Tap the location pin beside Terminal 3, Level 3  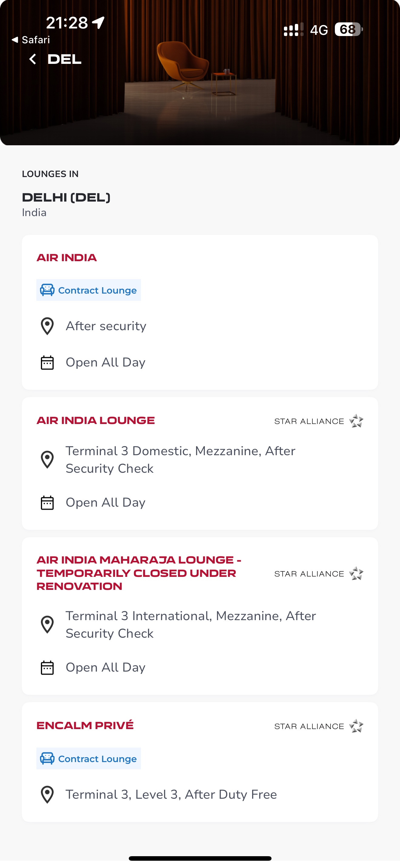pos(47,794)
